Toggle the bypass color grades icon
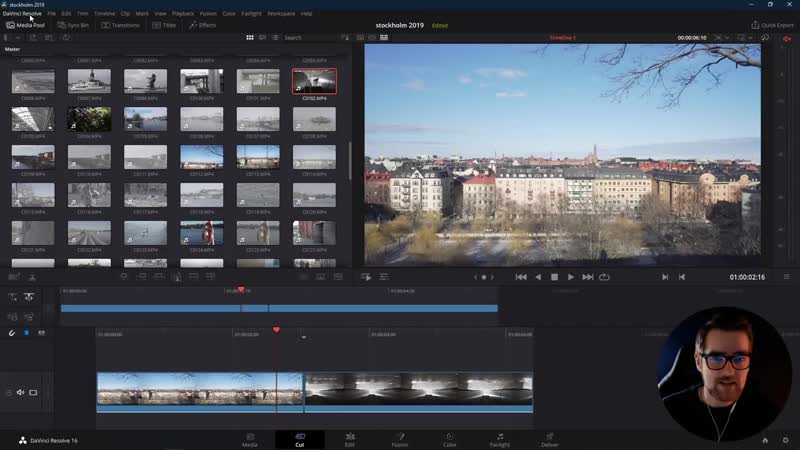Viewport: 800px width, 450px height. pos(765,37)
